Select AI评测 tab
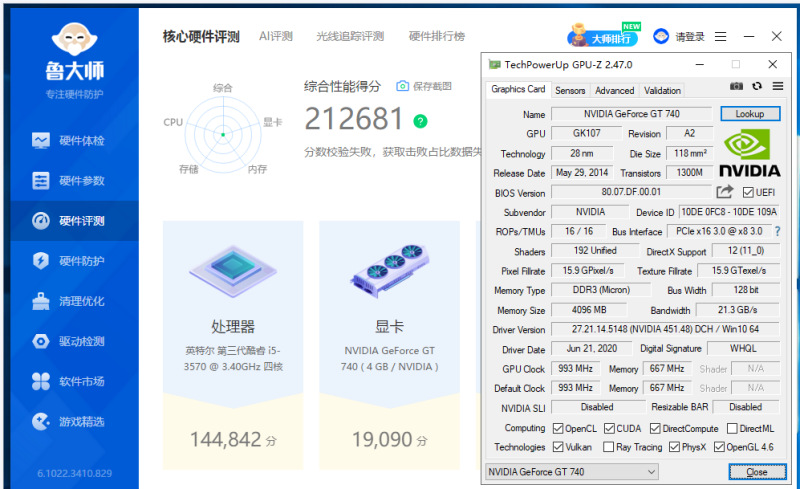Viewport: 800px width, 489px height. [276, 36]
